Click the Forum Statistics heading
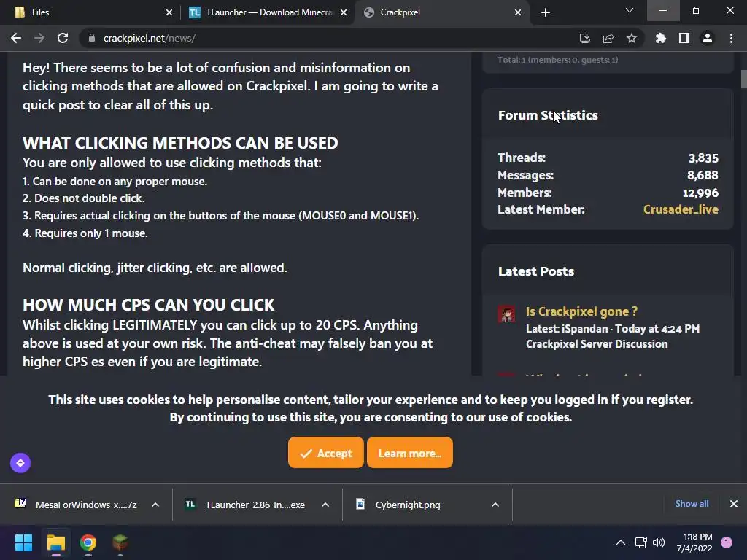This screenshot has width=747, height=560. (548, 115)
